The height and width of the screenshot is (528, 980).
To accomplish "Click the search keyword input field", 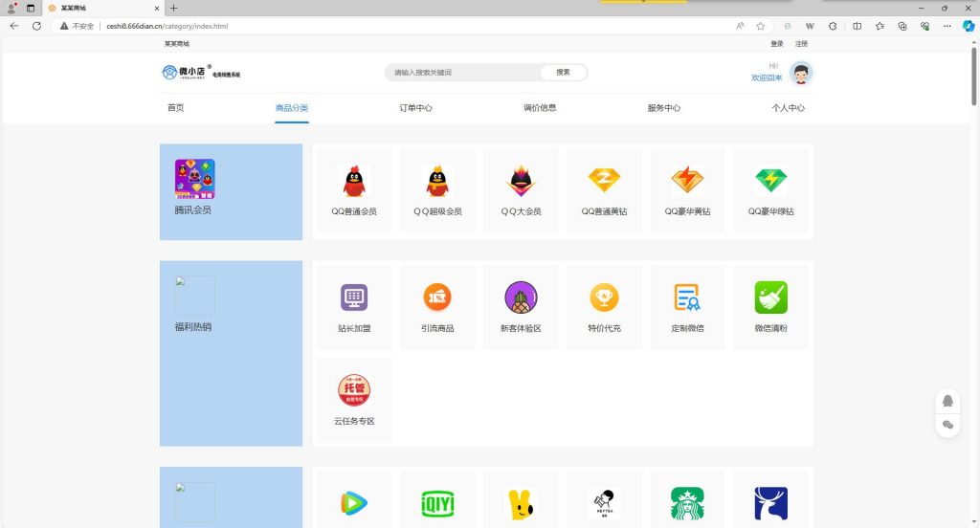I will pos(464,72).
